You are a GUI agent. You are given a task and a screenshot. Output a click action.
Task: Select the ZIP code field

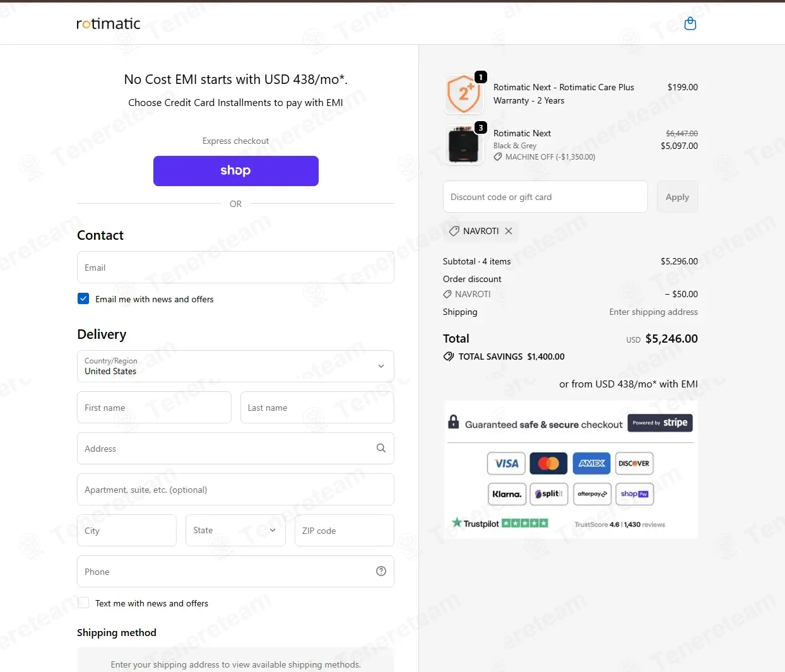[x=345, y=530]
